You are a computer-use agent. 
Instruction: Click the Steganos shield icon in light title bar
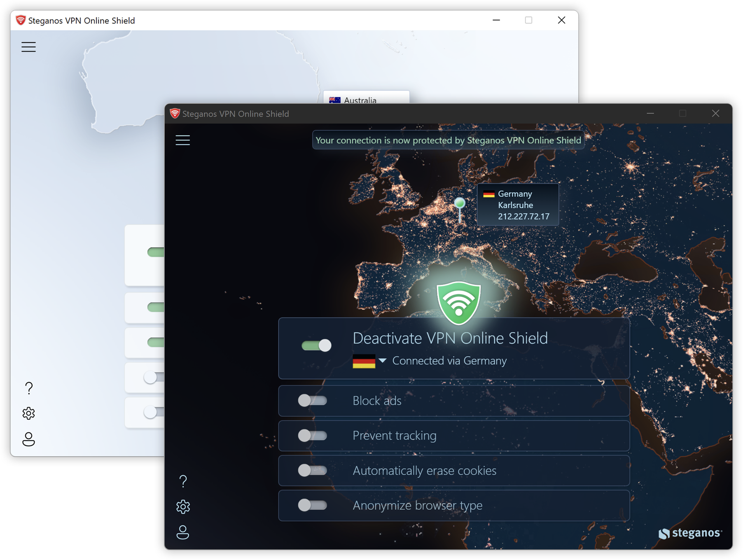point(21,20)
